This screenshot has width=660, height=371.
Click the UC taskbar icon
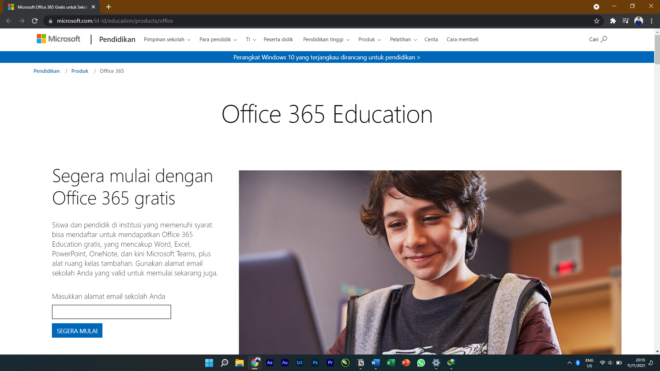(300, 363)
